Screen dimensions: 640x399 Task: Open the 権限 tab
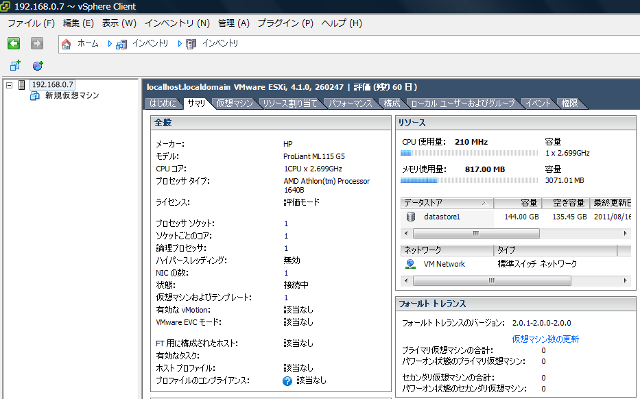point(570,104)
